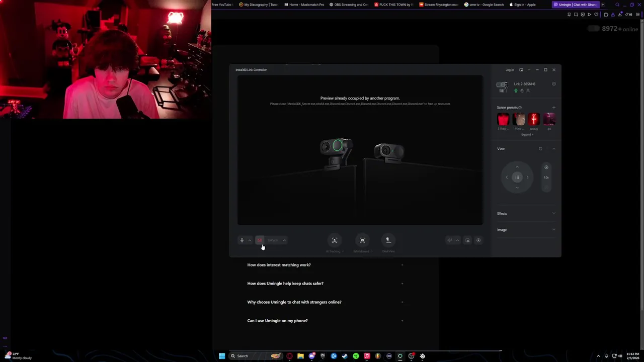The width and height of the screenshot is (644, 362).
Task: Click the browser AI button
Action: [629, 15]
